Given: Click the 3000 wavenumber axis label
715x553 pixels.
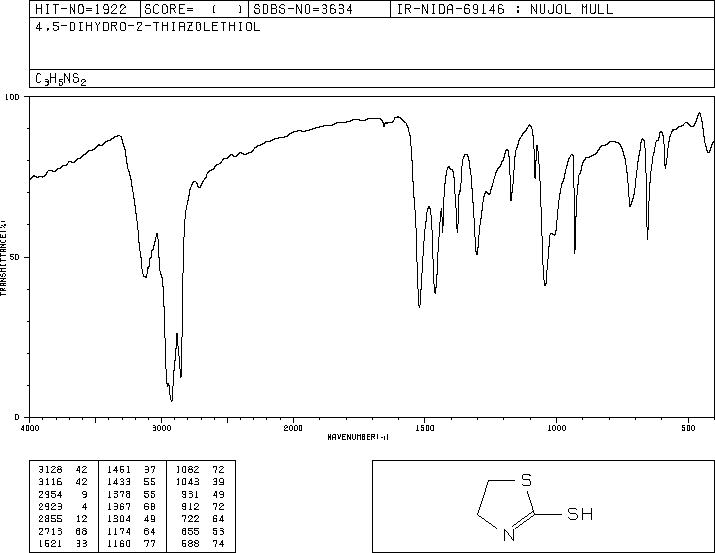Looking at the screenshot, I should [161, 428].
